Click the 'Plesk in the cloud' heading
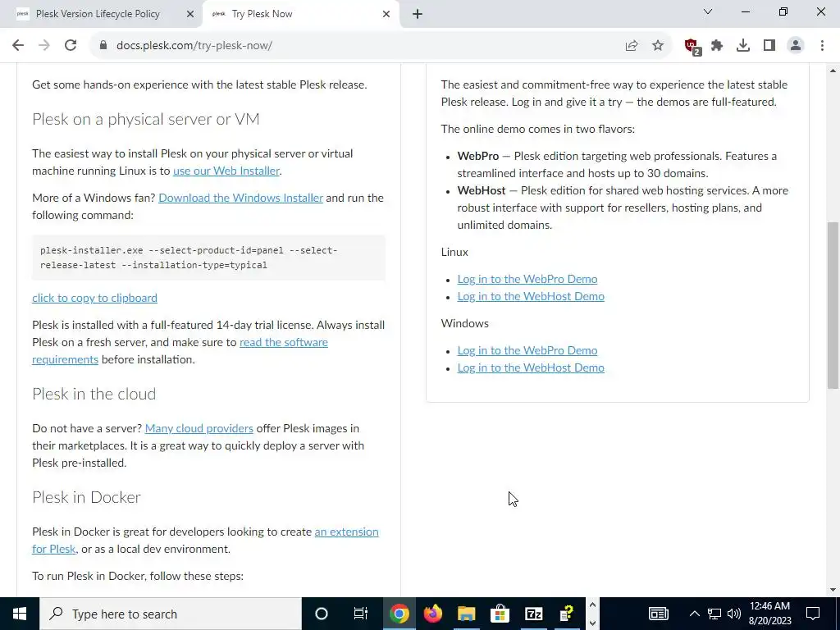Screen dimensions: 840x630 coord(94,394)
